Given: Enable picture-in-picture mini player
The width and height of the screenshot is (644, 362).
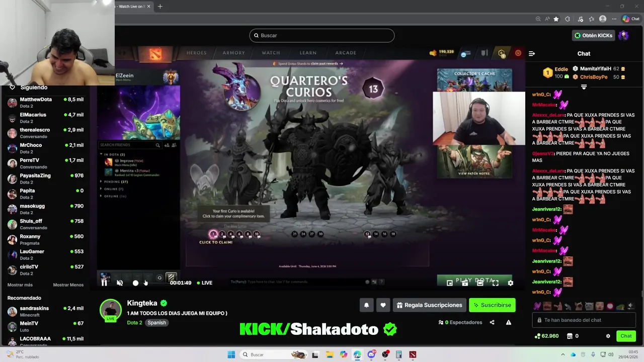Looking at the screenshot, I should [450, 283].
